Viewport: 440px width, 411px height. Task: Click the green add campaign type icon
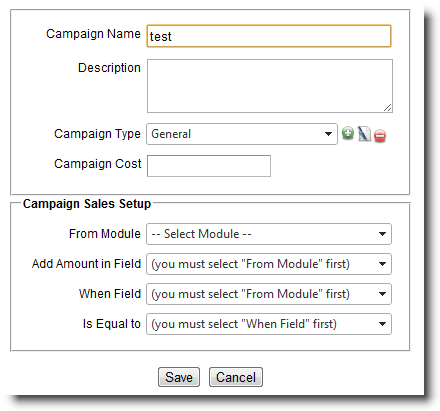[348, 133]
